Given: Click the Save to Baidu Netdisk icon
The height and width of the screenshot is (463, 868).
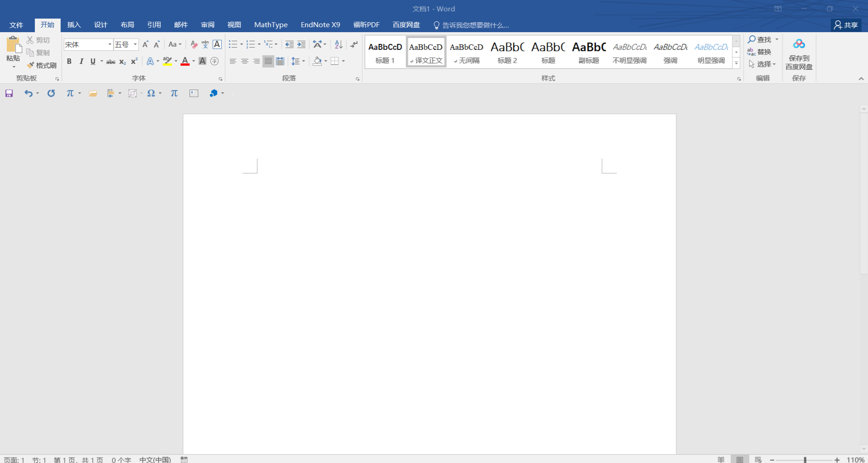Looking at the screenshot, I should pyautogui.click(x=799, y=54).
